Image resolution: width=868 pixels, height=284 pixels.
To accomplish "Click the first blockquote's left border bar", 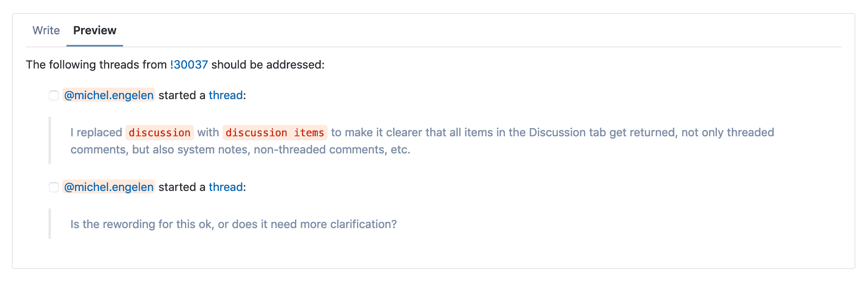I will click(49, 141).
